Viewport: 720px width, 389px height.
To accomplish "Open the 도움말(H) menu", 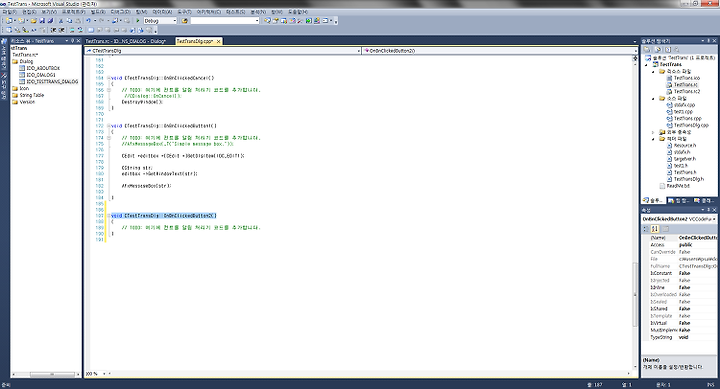I will tap(298, 12).
